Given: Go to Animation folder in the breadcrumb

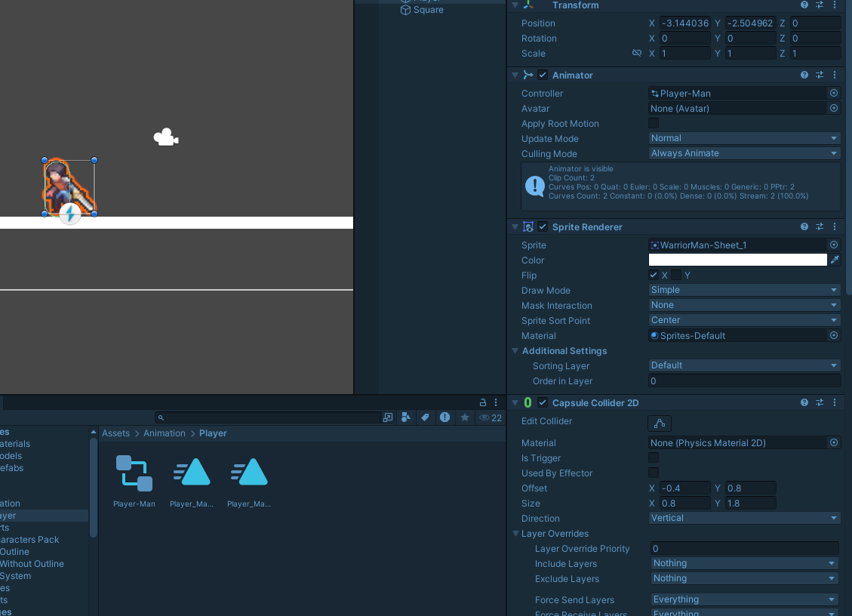Looking at the screenshot, I should click(164, 433).
